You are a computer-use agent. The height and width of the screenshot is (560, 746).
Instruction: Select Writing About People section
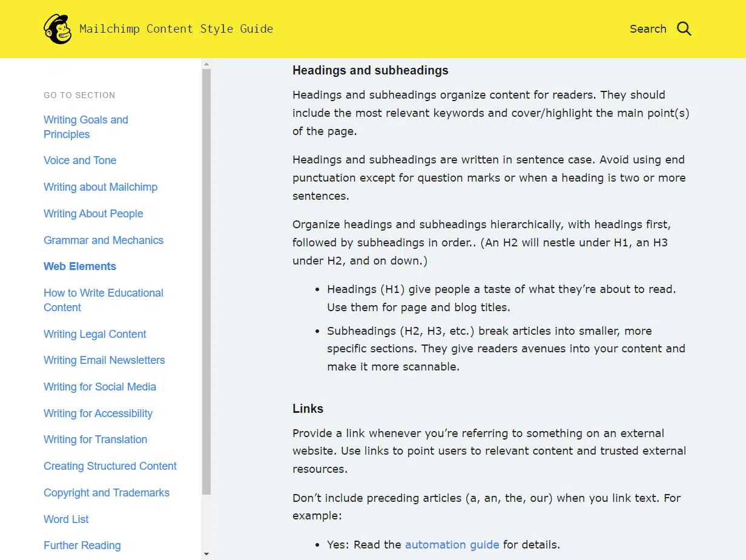[93, 214]
